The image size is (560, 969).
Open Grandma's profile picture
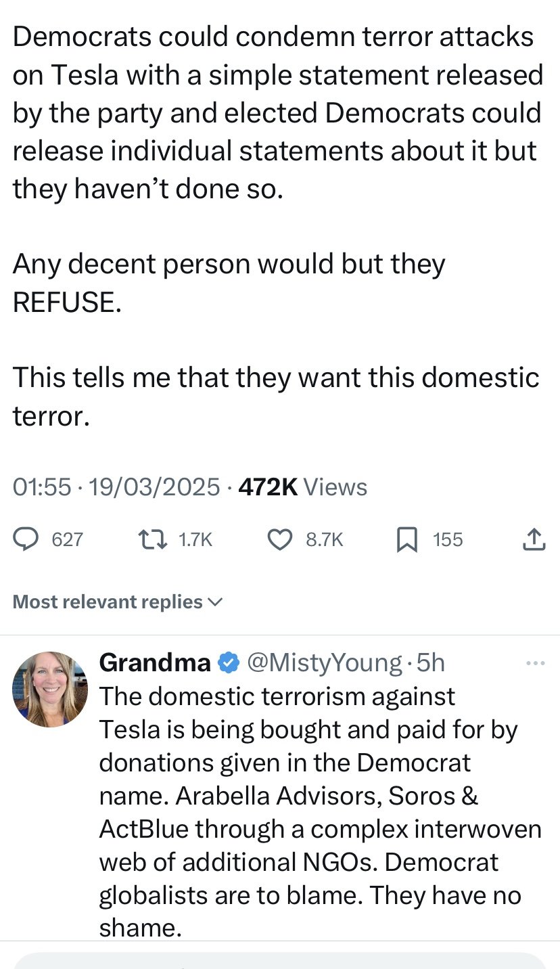click(50, 690)
